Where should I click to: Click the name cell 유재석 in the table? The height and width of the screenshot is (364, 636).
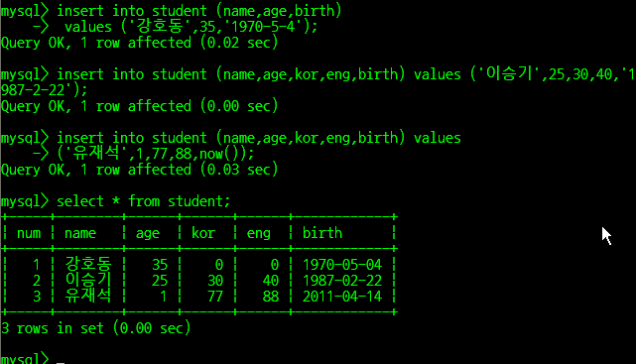(88, 296)
